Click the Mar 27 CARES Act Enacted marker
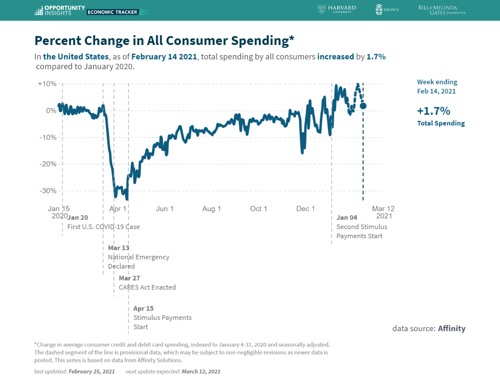The width and height of the screenshot is (500, 390). pos(147,283)
